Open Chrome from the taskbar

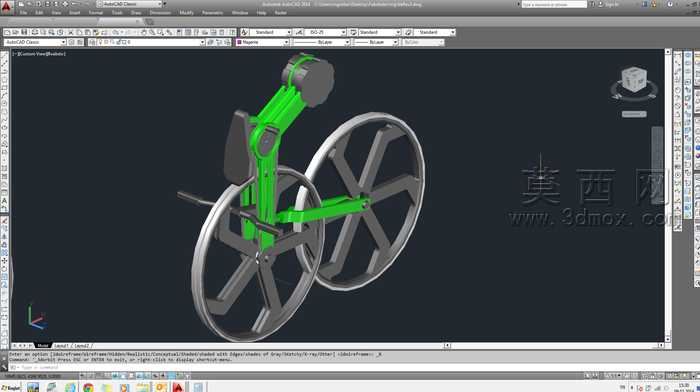point(88,388)
